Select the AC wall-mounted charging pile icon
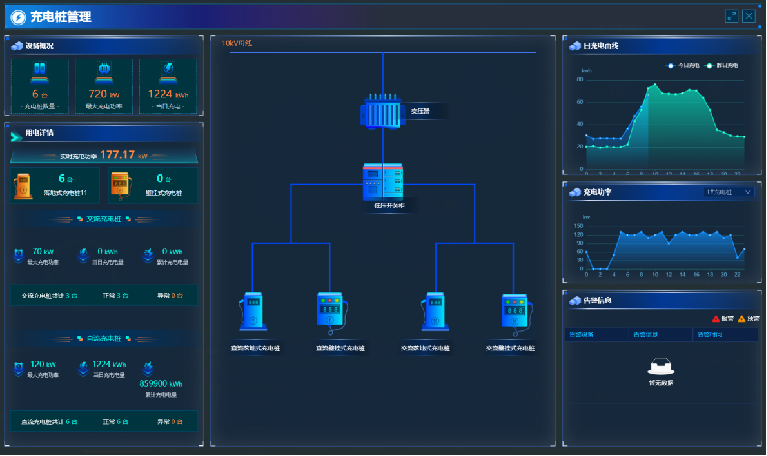The image size is (767, 456). 513,311
